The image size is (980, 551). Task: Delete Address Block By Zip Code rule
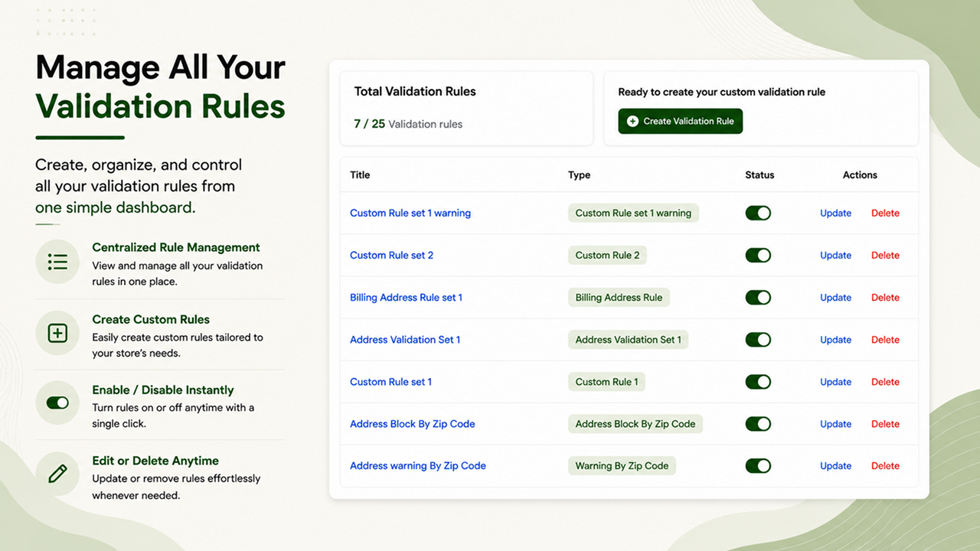click(x=885, y=423)
